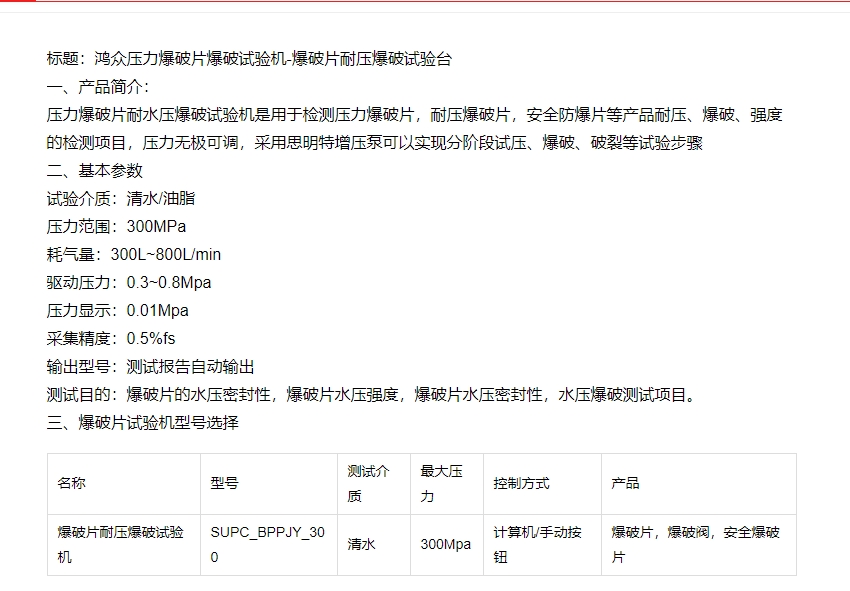Click the table cell 计算机/手动按钮
Image resolution: width=850 pixels, height=591 pixels.
543,545
